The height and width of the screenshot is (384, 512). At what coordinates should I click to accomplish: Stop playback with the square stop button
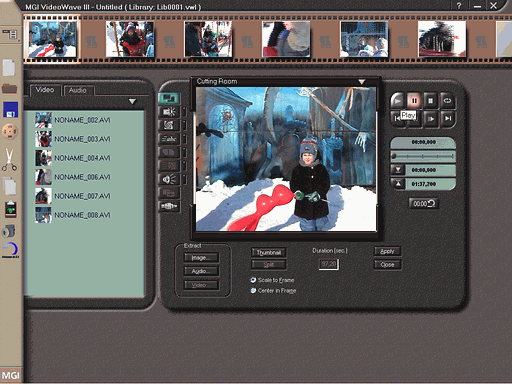pyautogui.click(x=431, y=101)
